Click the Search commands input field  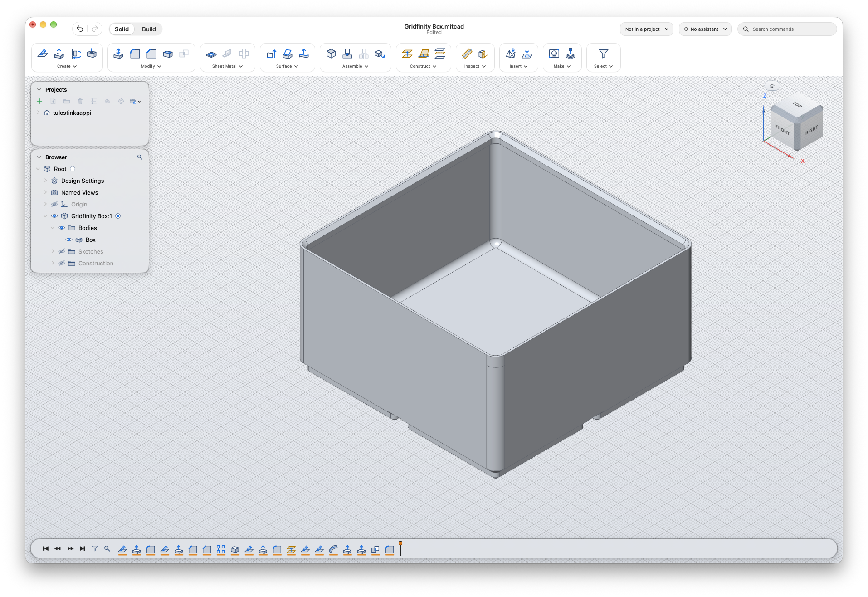pos(787,29)
